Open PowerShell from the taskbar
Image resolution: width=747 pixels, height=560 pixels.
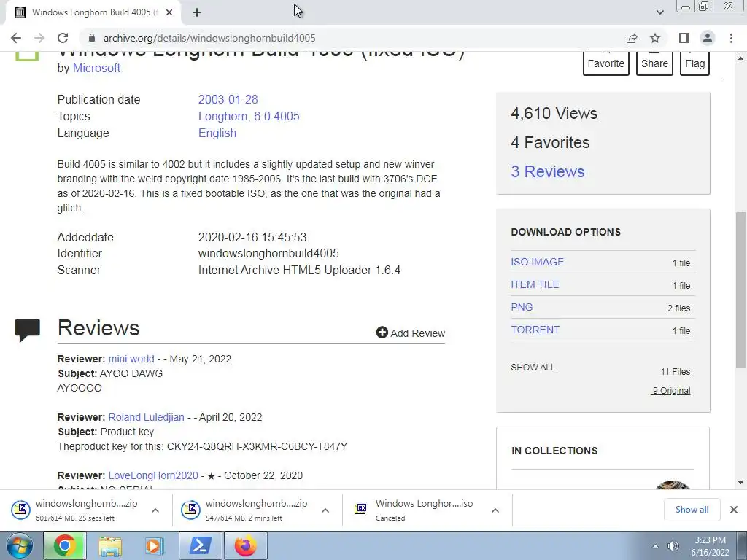pos(200,545)
